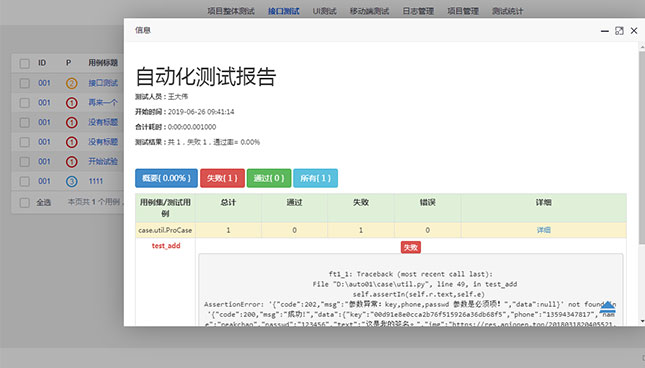Tick the checkbox for the 1111 row
Image resolution: width=645 pixels, height=368 pixels.
click(x=25, y=181)
